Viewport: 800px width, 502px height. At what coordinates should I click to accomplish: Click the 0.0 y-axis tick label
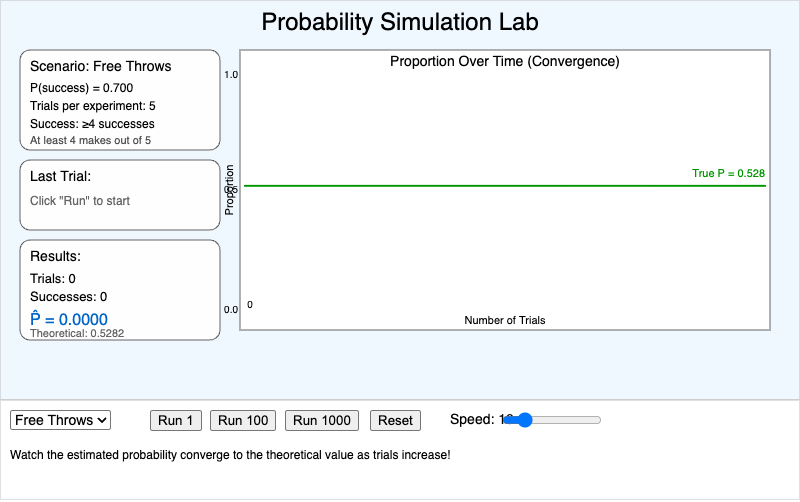pos(231,310)
